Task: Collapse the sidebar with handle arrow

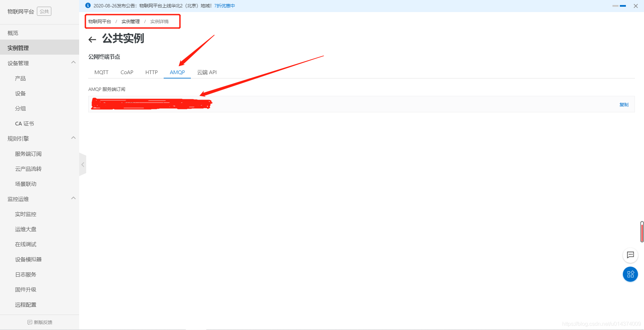Action: coord(83,164)
